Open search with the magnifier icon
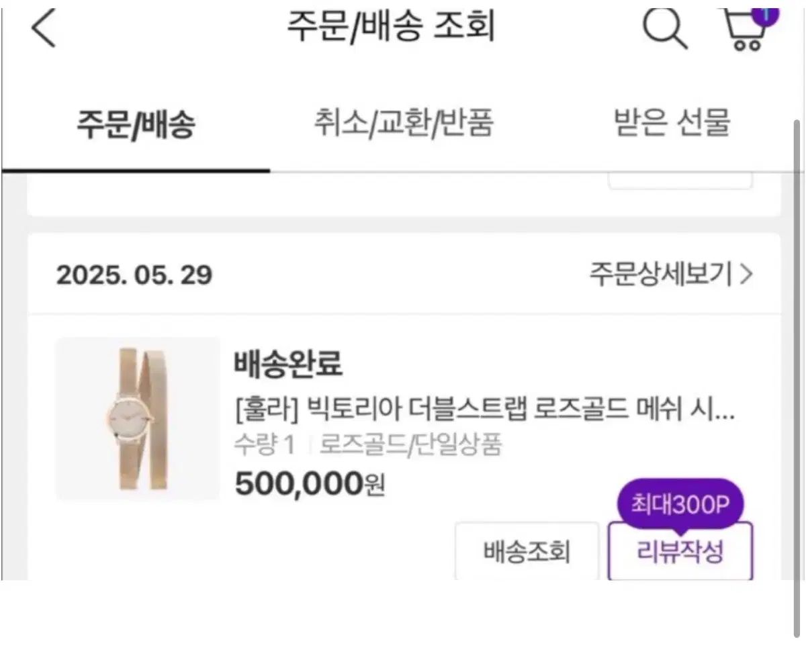The height and width of the screenshot is (672, 806). [665, 30]
